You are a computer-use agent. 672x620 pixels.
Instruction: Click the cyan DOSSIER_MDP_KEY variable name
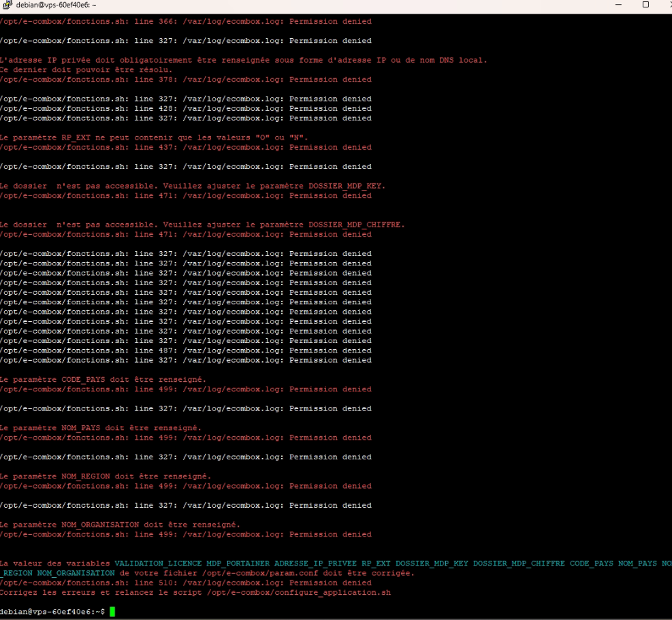point(432,564)
